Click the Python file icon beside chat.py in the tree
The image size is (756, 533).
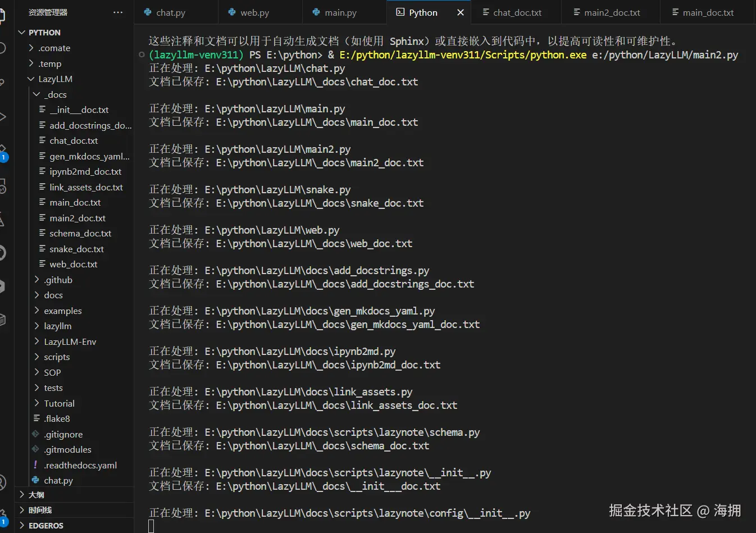coord(36,480)
